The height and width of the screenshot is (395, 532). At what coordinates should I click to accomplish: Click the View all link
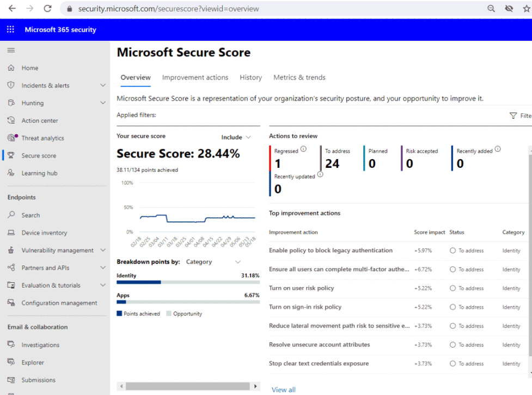(284, 390)
